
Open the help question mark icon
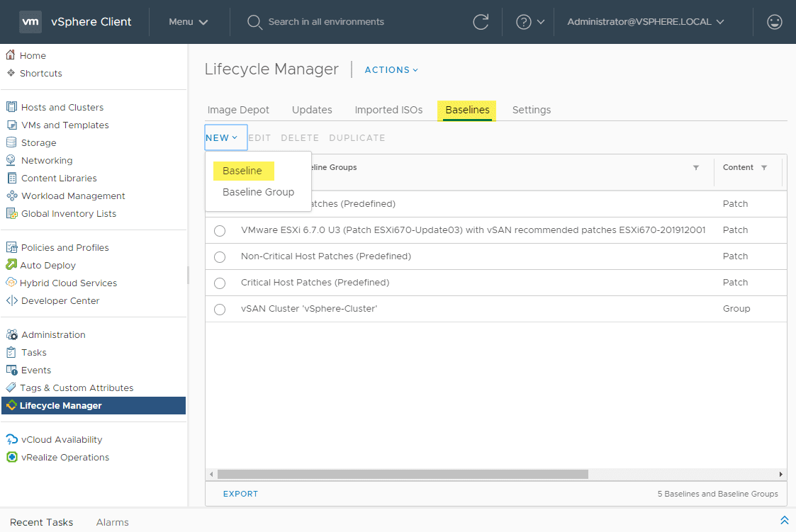tap(524, 22)
